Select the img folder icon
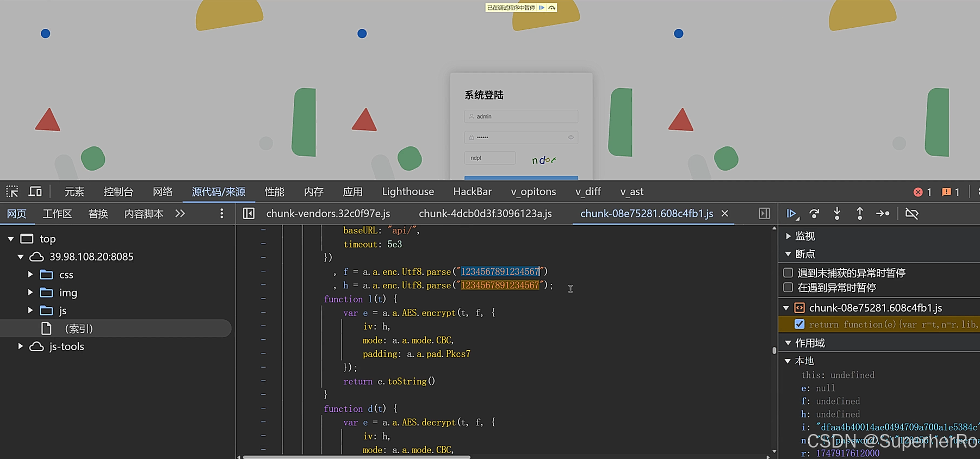Screen dimensions: 980x459 click(x=47, y=293)
